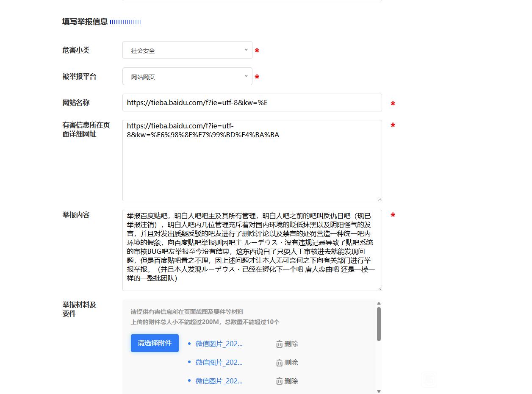532x394 pixels.
Task: Click resize grip on the 举报内容 textarea
Action: point(380,289)
